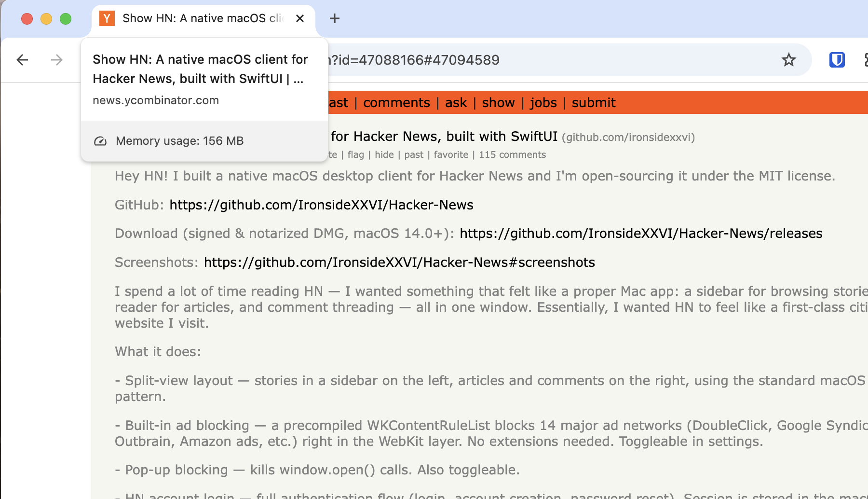868x499 pixels.
Task: Open the show section in the header
Action: coord(498,103)
